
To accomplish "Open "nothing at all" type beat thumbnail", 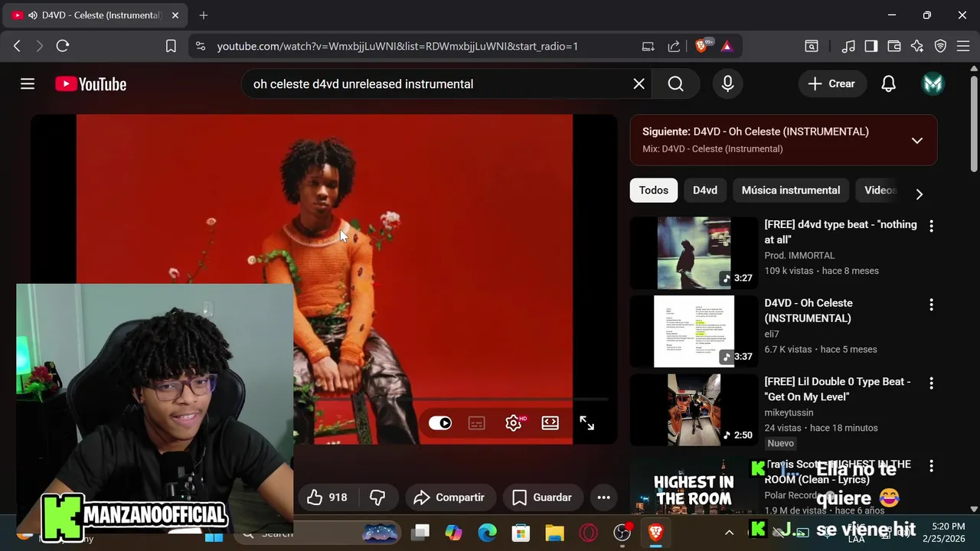I will [694, 253].
